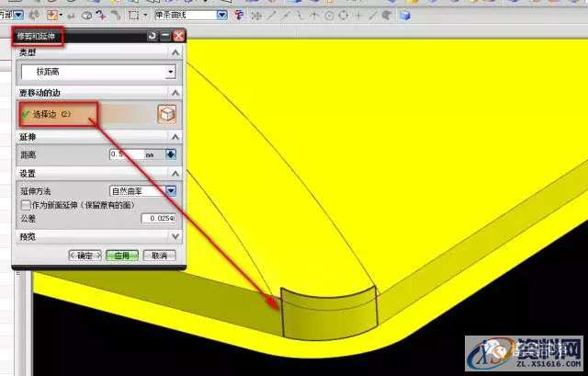Click the reset icon in dialog title bar
The image size is (588, 376).
tap(152, 35)
